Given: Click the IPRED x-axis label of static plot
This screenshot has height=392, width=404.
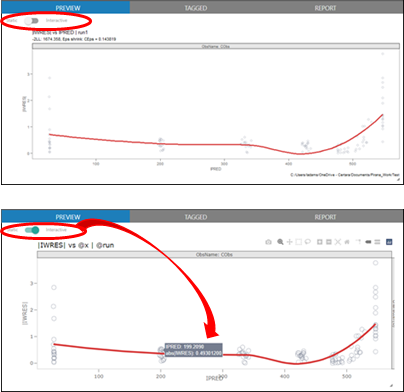Looking at the screenshot, I should 215,169.
